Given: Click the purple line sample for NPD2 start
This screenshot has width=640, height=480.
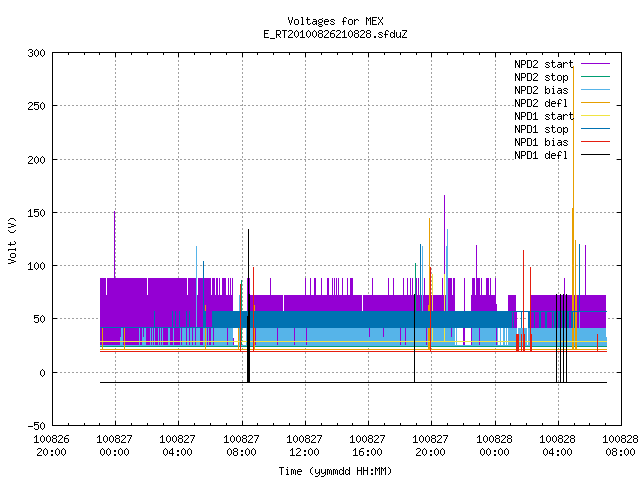Looking at the screenshot, I should point(595,64).
